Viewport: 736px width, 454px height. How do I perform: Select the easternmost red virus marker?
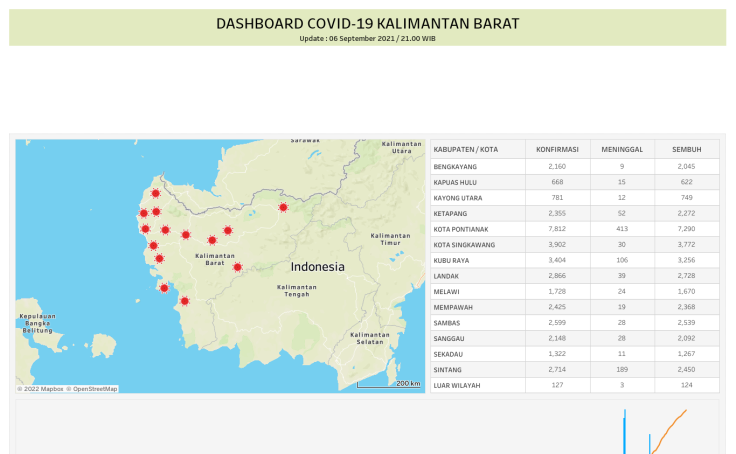[x=283, y=207]
